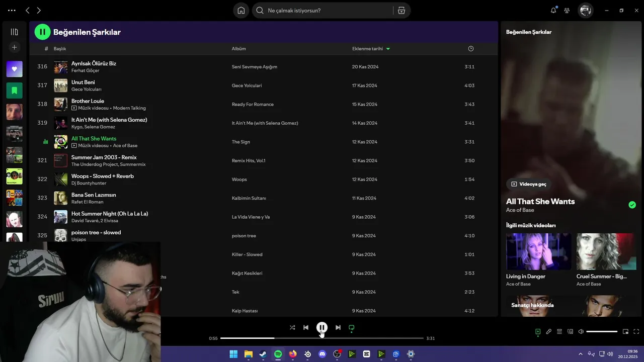644x362 pixels.
Task: Skip to the previous track
Action: (x=306, y=327)
